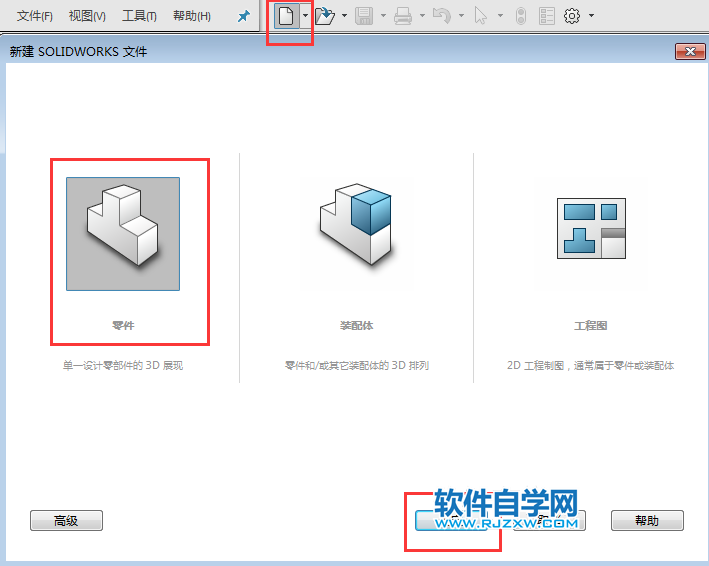Screen dimensions: 709x566
Task: Close the 新建 SOLIDWORKS 文件 dialog
Action: click(x=690, y=52)
